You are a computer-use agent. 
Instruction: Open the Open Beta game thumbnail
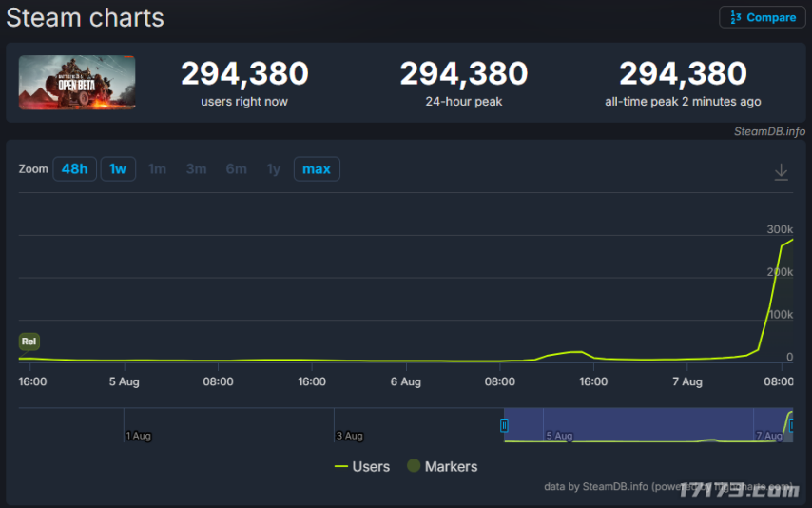(x=77, y=83)
